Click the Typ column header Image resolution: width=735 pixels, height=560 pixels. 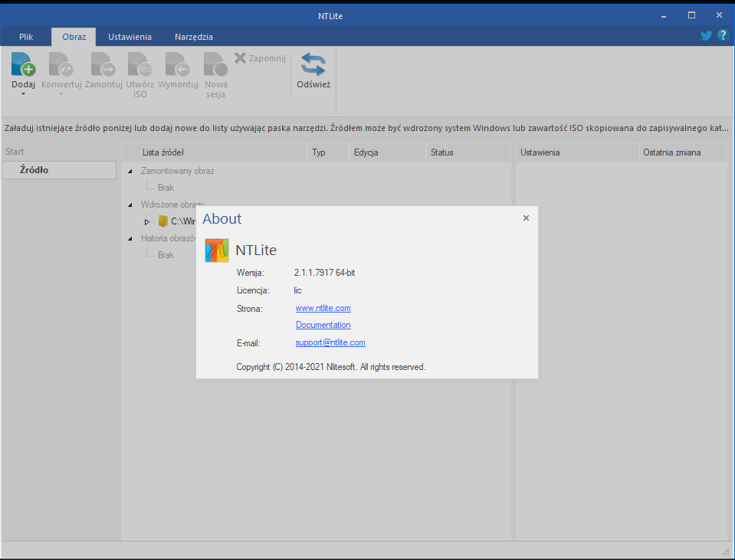click(x=328, y=152)
